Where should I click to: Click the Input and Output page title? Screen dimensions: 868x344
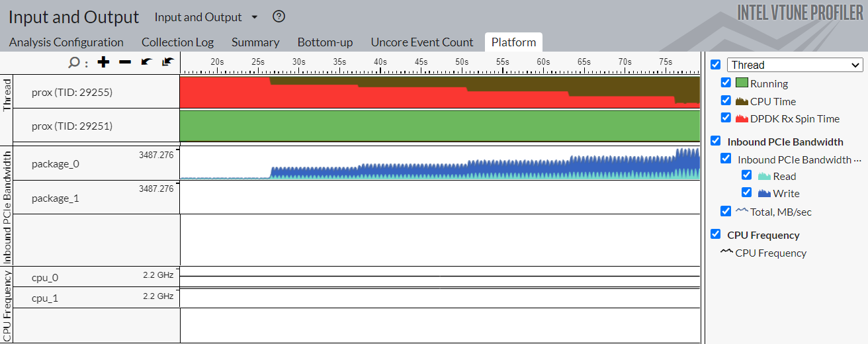pos(74,17)
